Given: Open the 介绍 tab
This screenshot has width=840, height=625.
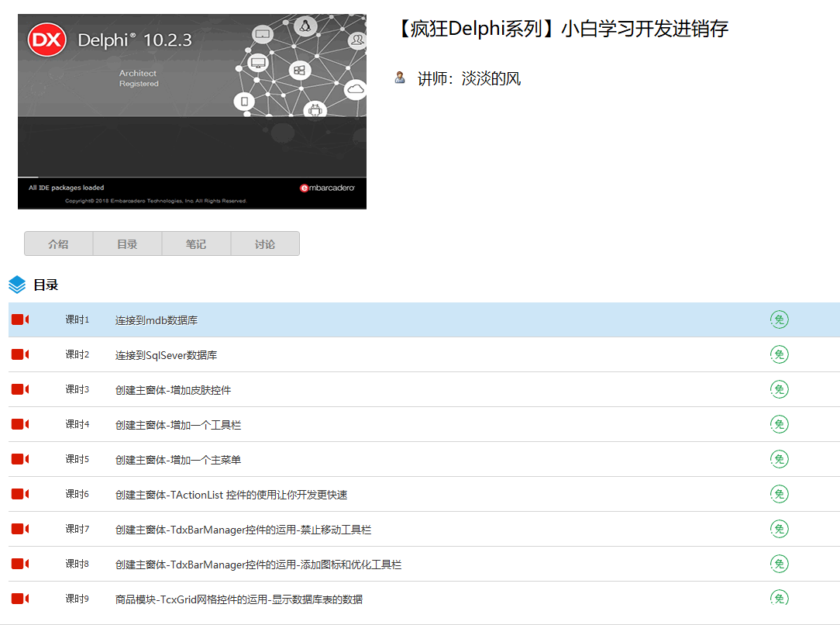Looking at the screenshot, I should [58, 244].
